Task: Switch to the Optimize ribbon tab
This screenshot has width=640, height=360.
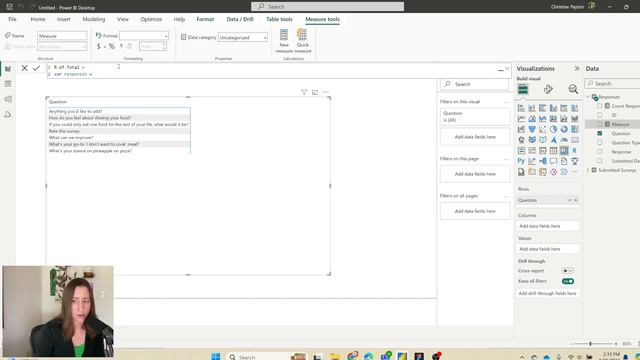Action: 151,19
